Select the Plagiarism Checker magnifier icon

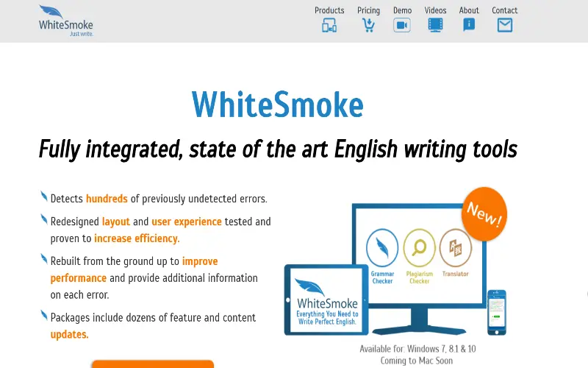click(419, 248)
